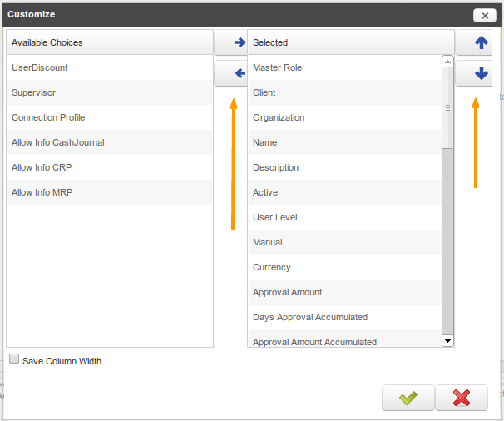Image resolution: width=504 pixels, height=421 pixels.
Task: Close the Customize dialog
Action: click(484, 15)
